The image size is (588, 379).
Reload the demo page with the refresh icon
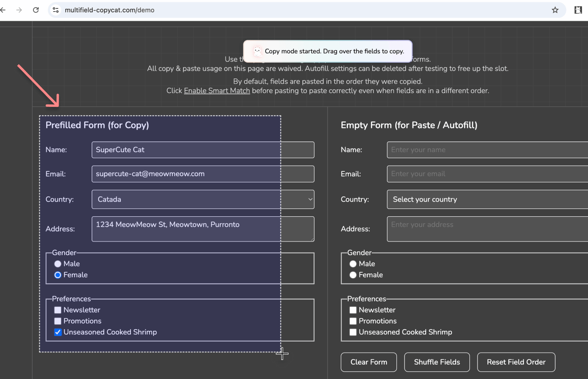(x=36, y=10)
